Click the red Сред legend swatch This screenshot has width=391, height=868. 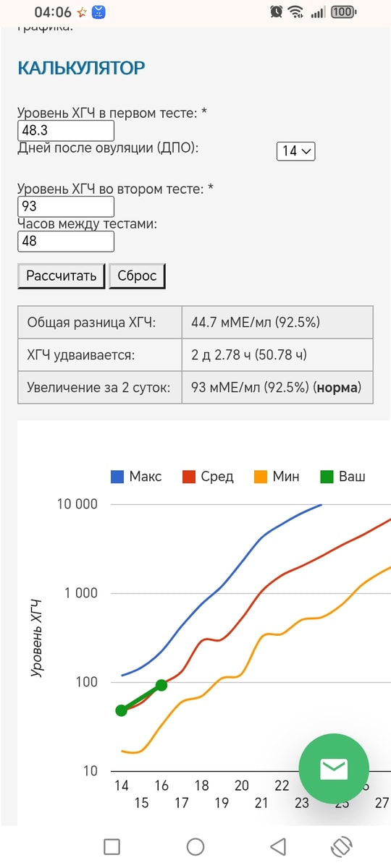pyautogui.click(x=190, y=477)
